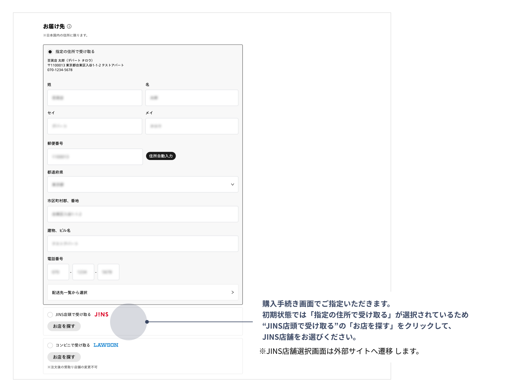Click the chevron in 配送先一覧から選択 row
Image resolution: width=532 pixels, height=392 pixels.
point(232,292)
